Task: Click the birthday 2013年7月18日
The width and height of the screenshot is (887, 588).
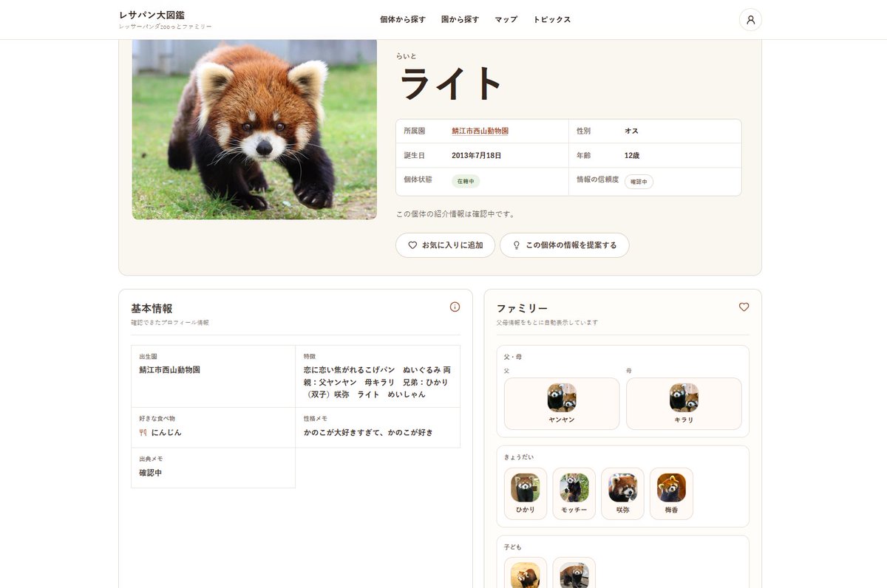Action: 477,156
